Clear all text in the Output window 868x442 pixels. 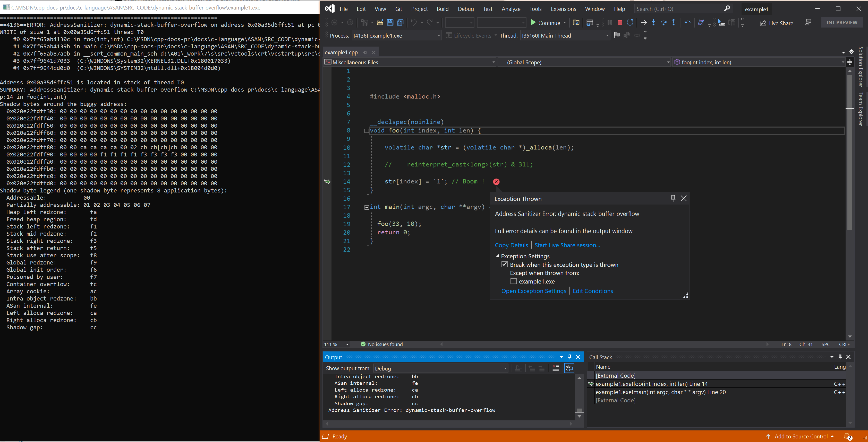[556, 368]
